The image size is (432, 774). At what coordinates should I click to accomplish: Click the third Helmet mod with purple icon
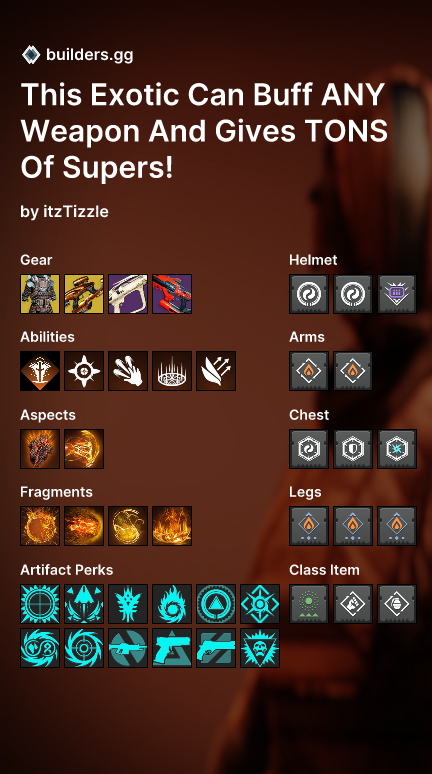pos(397,294)
